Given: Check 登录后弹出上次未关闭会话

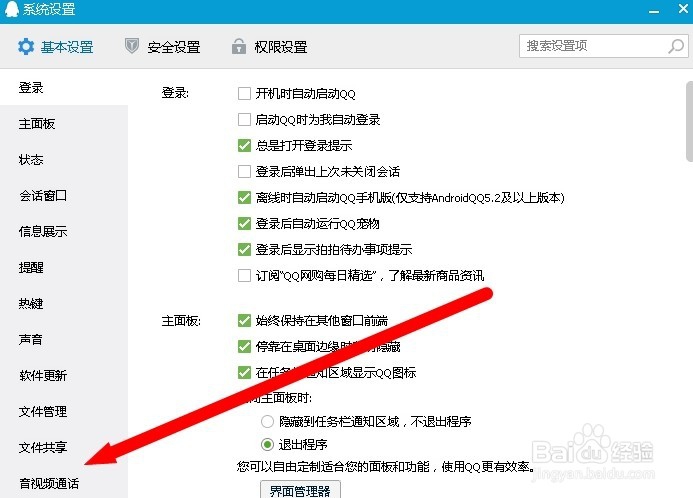Looking at the screenshot, I should pyautogui.click(x=244, y=171).
